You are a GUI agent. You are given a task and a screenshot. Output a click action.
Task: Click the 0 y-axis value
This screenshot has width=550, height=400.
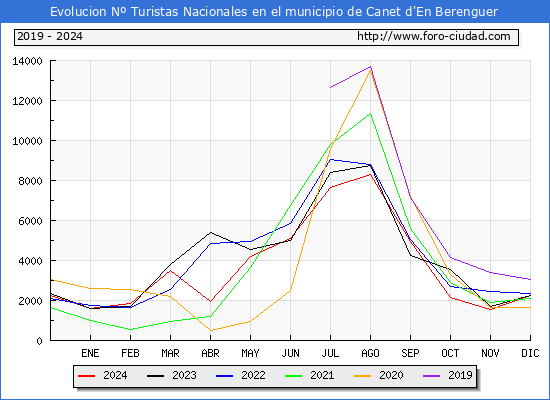click(40, 341)
